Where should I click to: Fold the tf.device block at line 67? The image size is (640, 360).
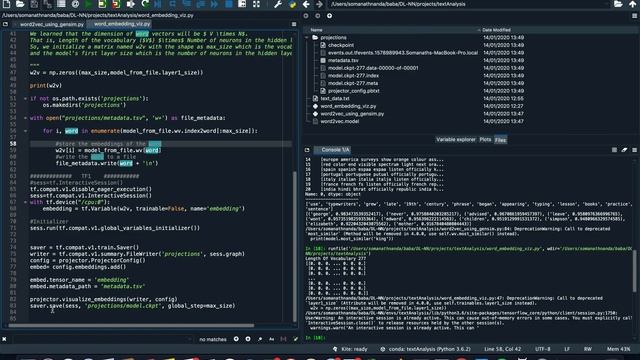25,202
